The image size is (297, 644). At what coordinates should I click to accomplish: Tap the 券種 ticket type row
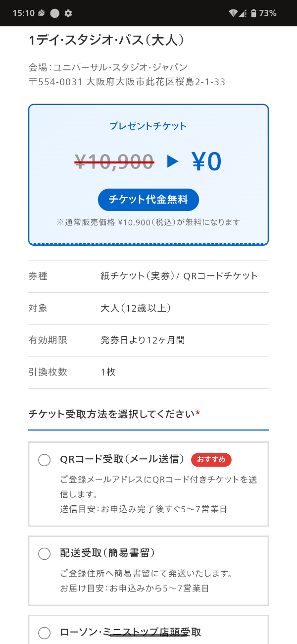[x=148, y=276]
